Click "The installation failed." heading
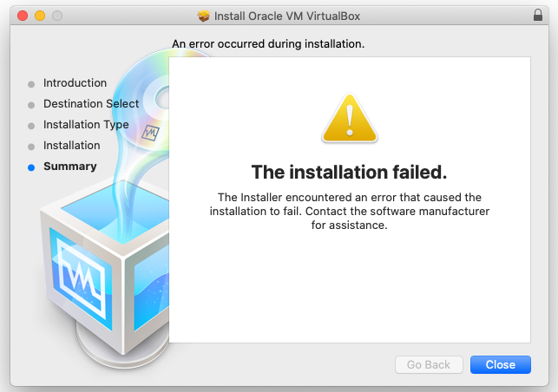Image resolution: width=558 pixels, height=392 pixels. pos(349,171)
